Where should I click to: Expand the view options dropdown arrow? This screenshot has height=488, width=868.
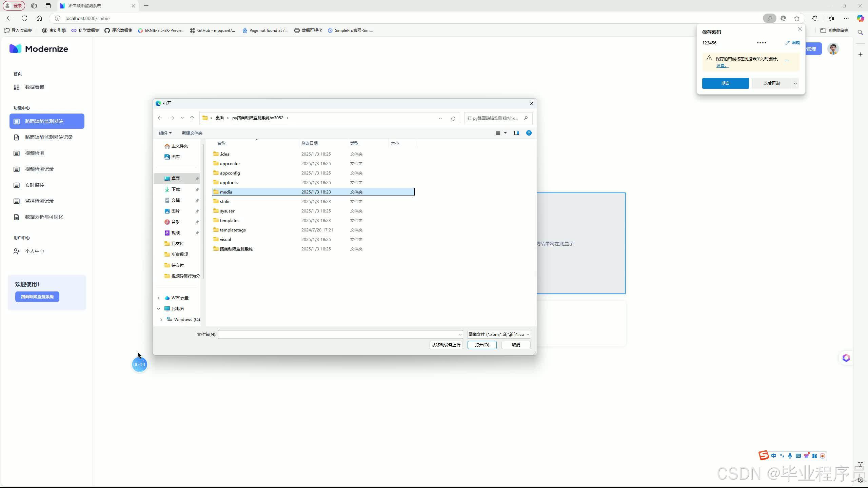pos(505,133)
